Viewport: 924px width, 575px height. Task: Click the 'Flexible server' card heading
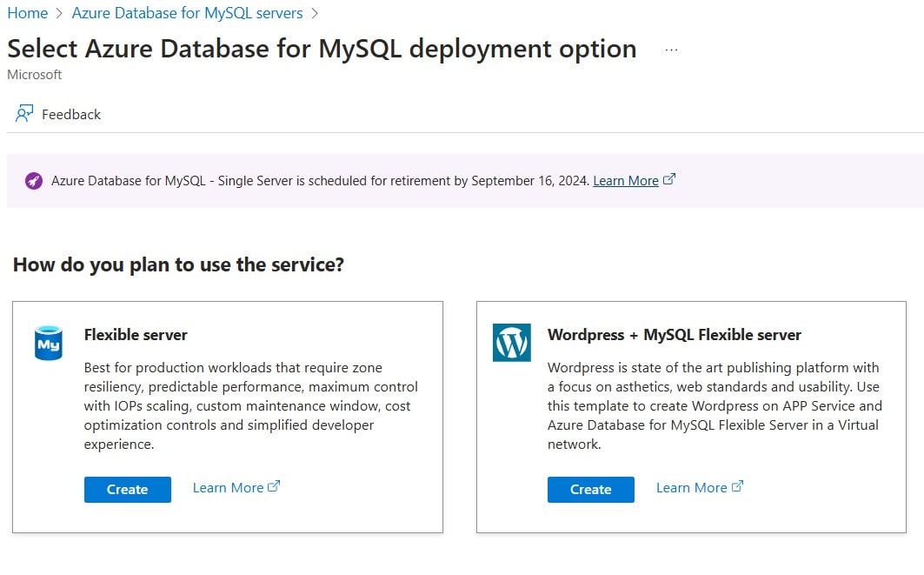coord(136,335)
